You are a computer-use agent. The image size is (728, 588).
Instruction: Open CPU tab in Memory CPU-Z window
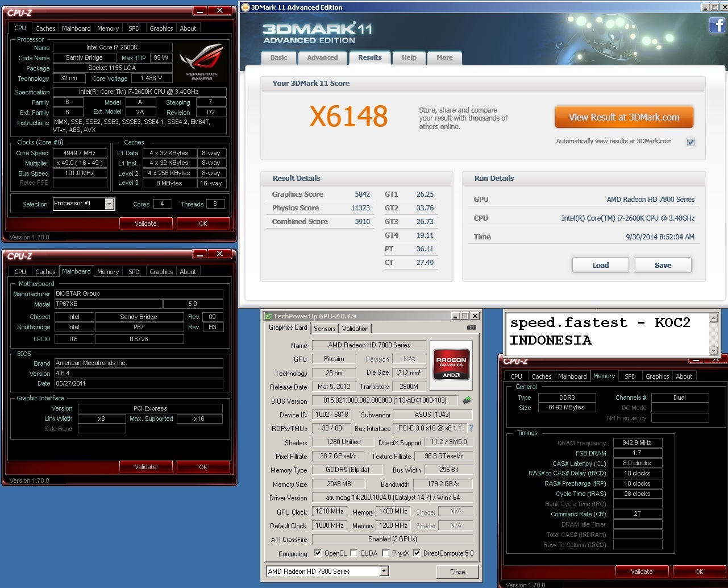pos(516,376)
